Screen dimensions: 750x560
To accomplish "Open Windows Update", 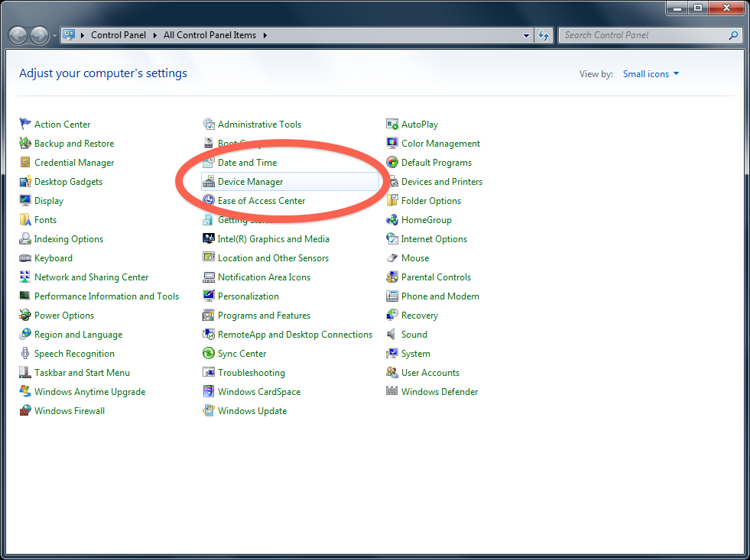I will click(253, 410).
